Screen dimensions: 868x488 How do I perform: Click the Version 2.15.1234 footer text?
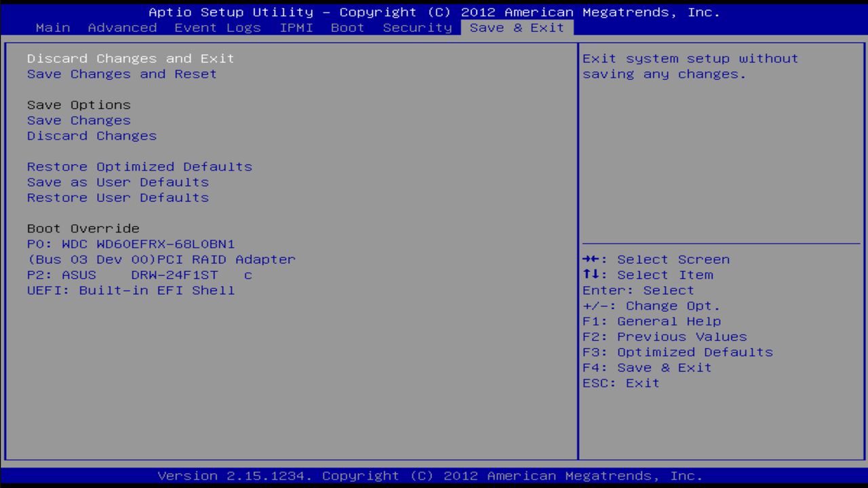click(x=430, y=476)
